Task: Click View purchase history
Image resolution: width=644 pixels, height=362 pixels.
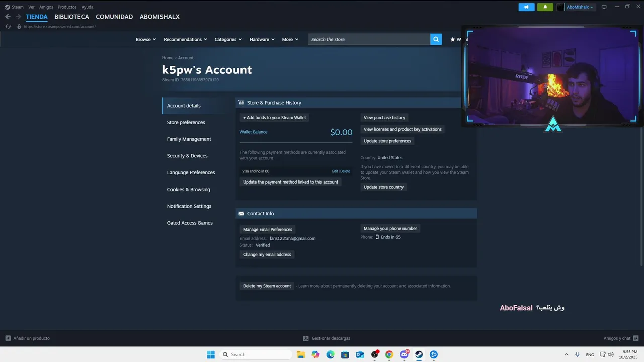Action: point(384,117)
